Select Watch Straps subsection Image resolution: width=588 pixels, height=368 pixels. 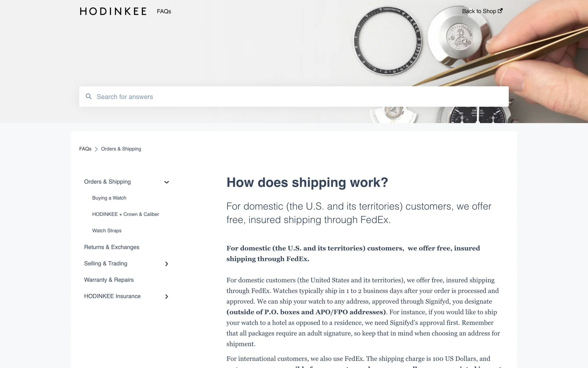coord(107,231)
